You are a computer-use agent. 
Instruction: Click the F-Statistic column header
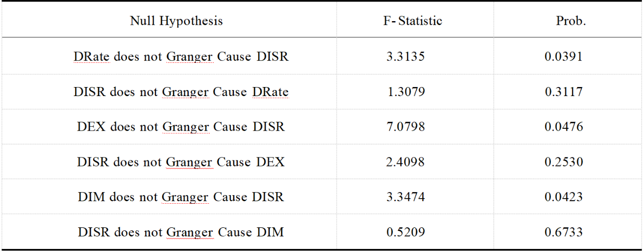coord(412,21)
